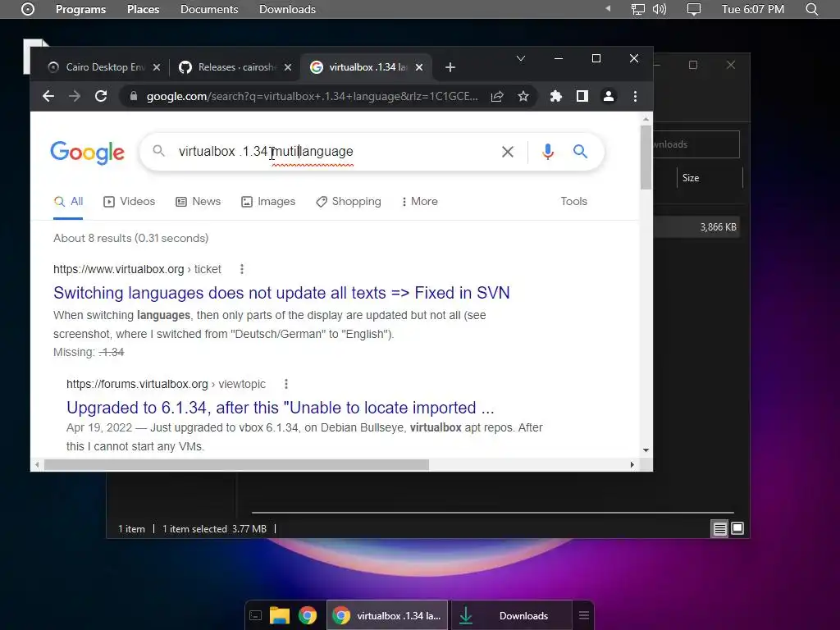
Task: Click the clock showing Tue 6:07 PM
Action: pyautogui.click(x=753, y=9)
